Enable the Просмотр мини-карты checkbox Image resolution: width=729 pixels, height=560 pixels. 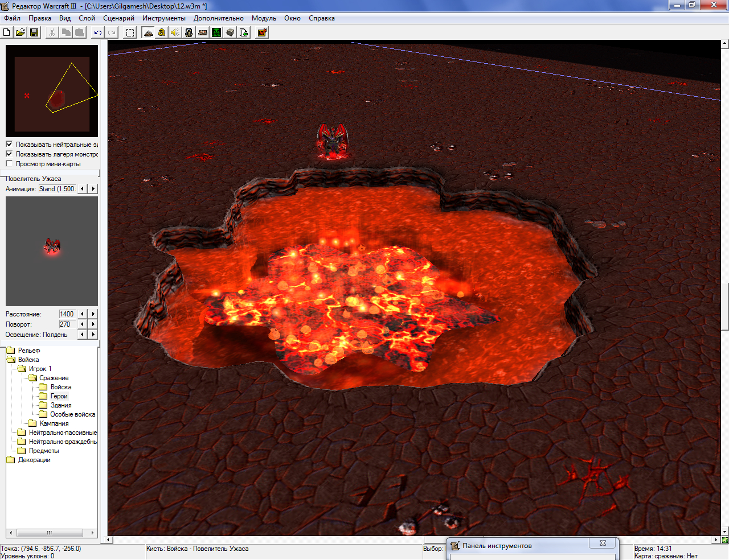coord(9,163)
